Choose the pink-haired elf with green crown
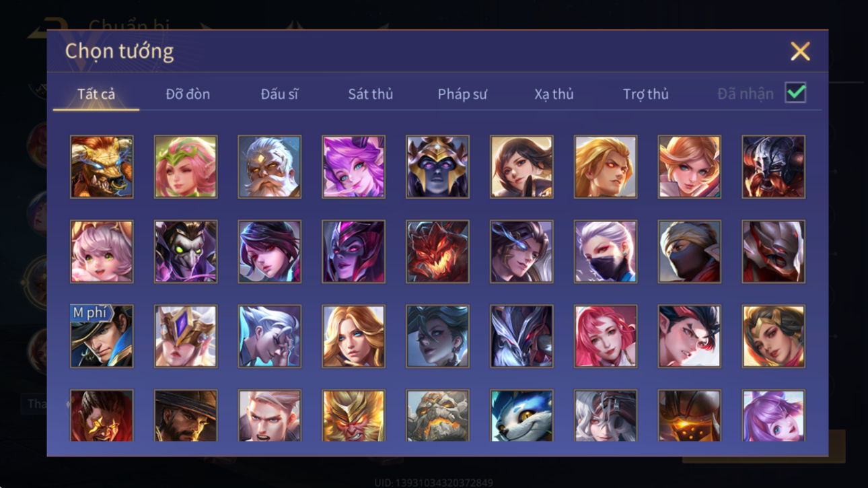 click(x=186, y=167)
